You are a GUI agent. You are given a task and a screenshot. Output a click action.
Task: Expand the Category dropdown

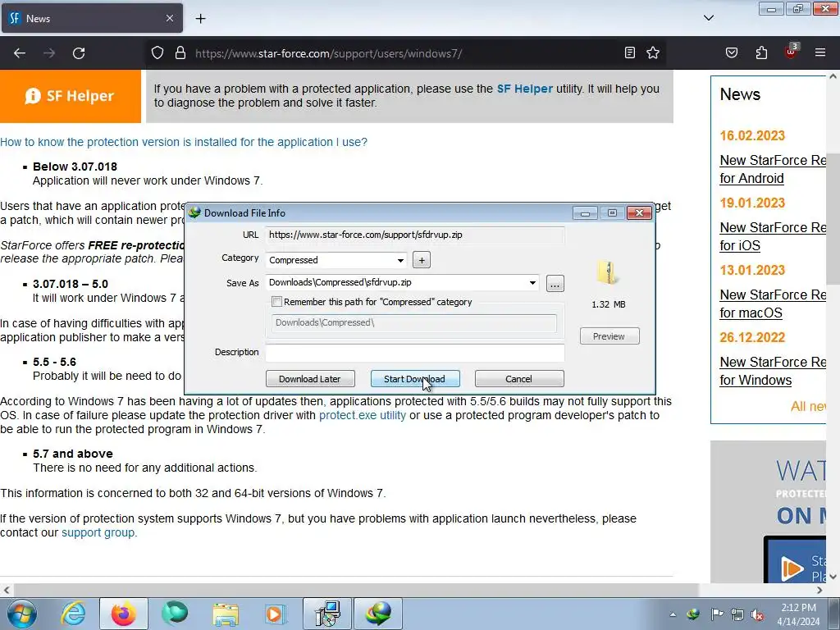[x=400, y=260]
